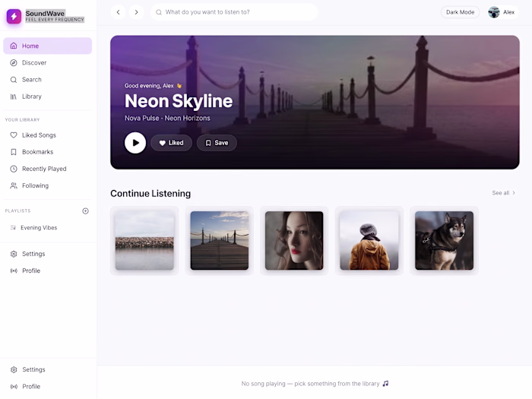
Task: Open Settings at the sidebar bottom
Action: (x=47, y=369)
